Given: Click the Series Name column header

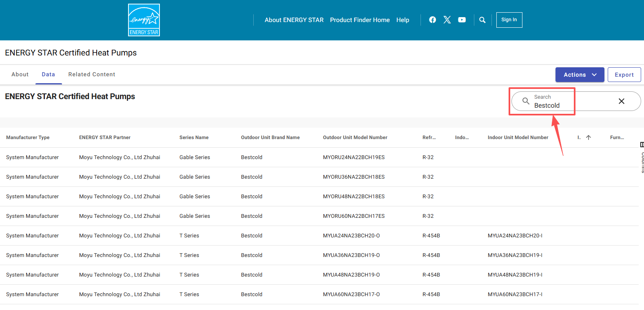Looking at the screenshot, I should click(x=194, y=137).
